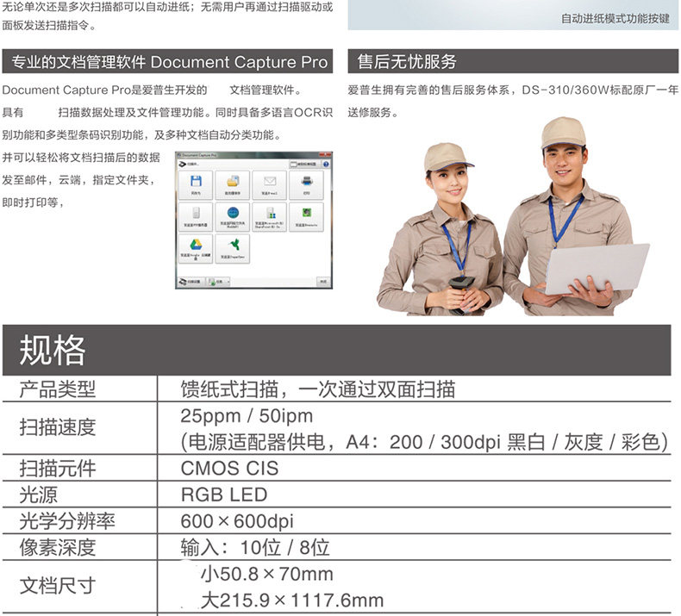Expand the job dropdown arrow in window footer
The height and width of the screenshot is (616, 681).
point(228,283)
